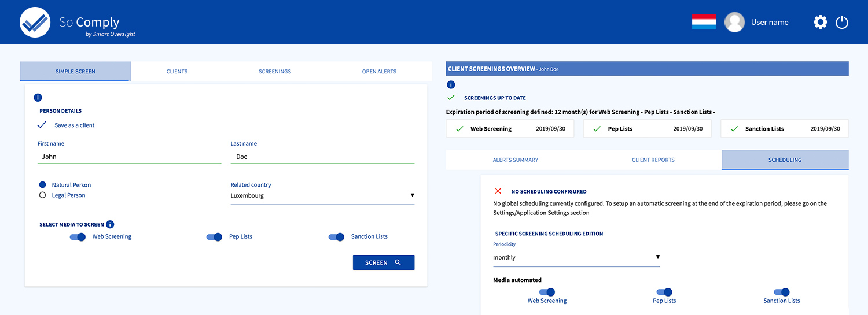Screen dimensions: 868x315
Task: Click the User name label
Action: (x=770, y=22)
